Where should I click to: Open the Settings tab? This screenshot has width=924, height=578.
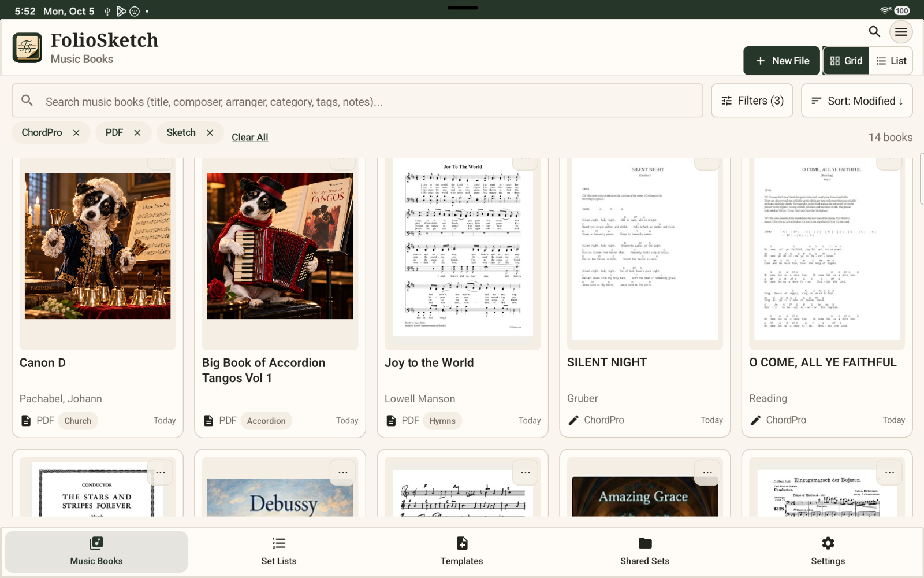828,551
